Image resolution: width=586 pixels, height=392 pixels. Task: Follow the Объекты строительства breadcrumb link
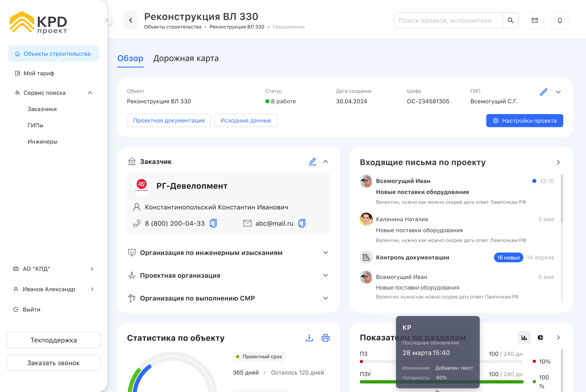pos(173,27)
